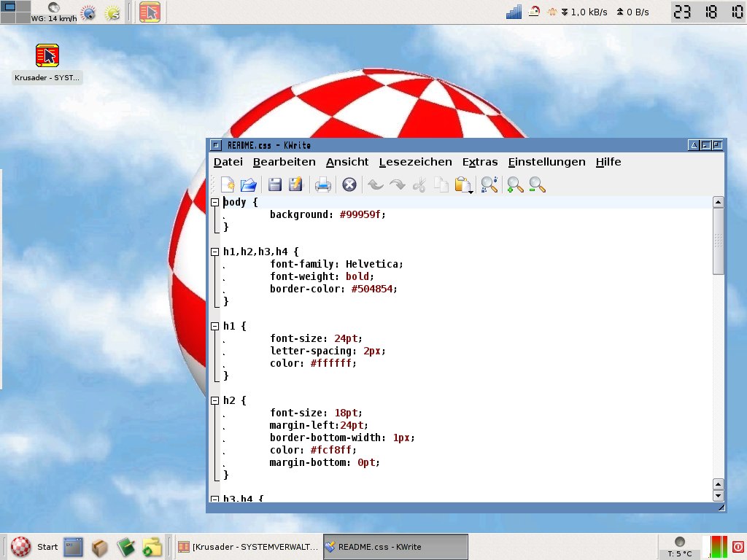This screenshot has height=560, width=747.
Task: Undo the last edit
Action: 376,184
